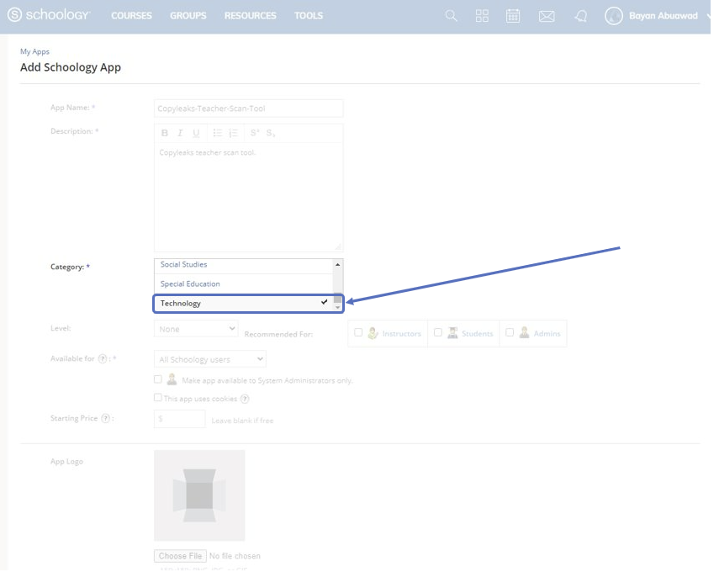Check the Instructors recommended checkbox

click(x=358, y=332)
